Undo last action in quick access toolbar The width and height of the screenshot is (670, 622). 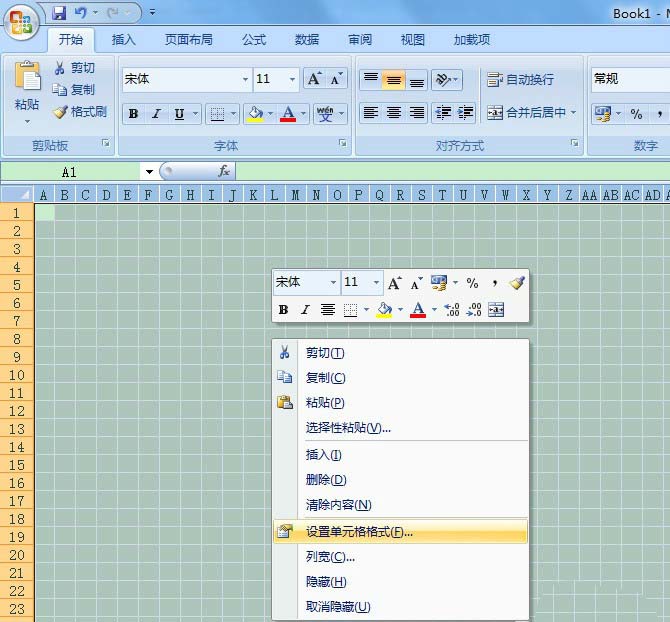[80, 13]
